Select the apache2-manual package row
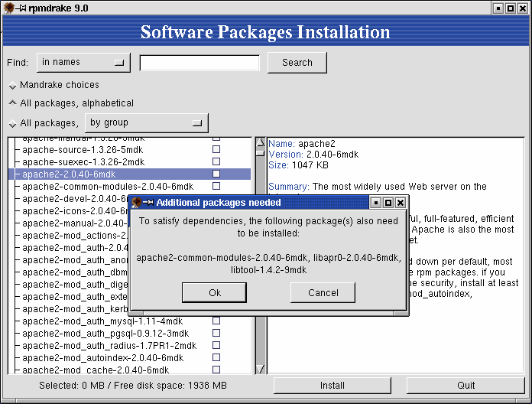 click(x=70, y=223)
